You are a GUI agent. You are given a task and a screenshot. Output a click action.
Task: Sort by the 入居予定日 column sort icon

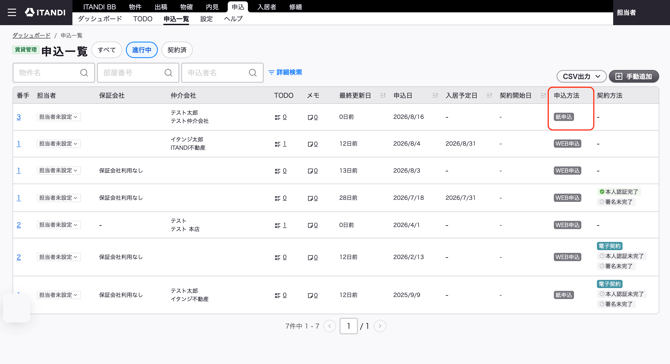(489, 95)
